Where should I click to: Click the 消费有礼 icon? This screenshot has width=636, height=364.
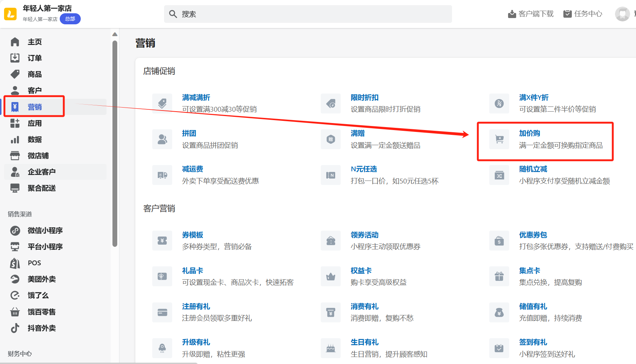point(331,312)
